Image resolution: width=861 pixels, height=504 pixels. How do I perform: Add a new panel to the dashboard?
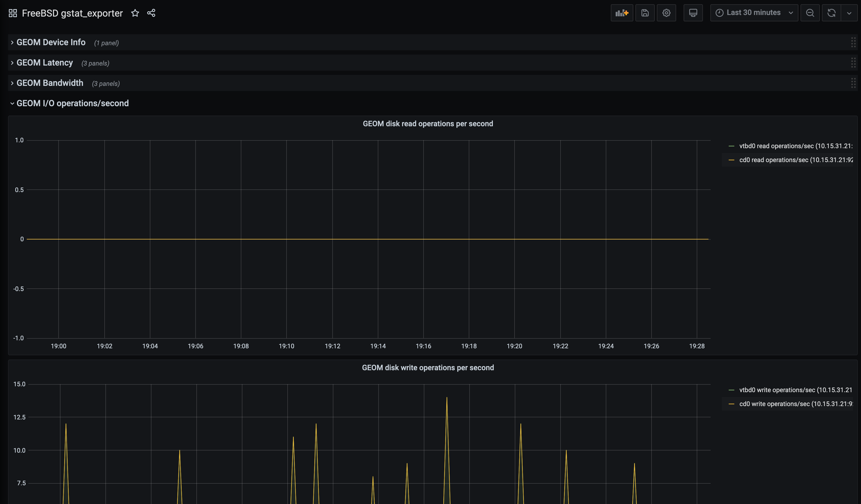(x=622, y=13)
